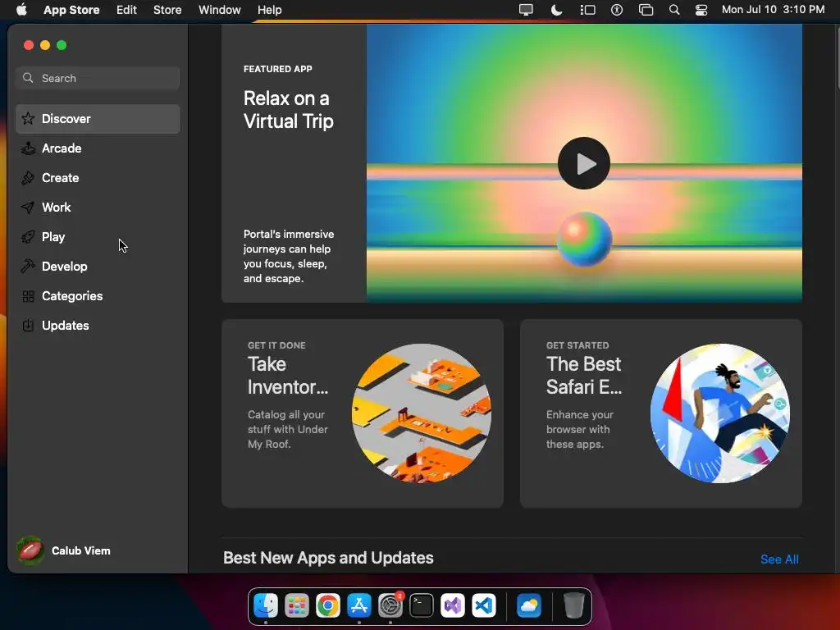Play the featured Portal video

584,163
